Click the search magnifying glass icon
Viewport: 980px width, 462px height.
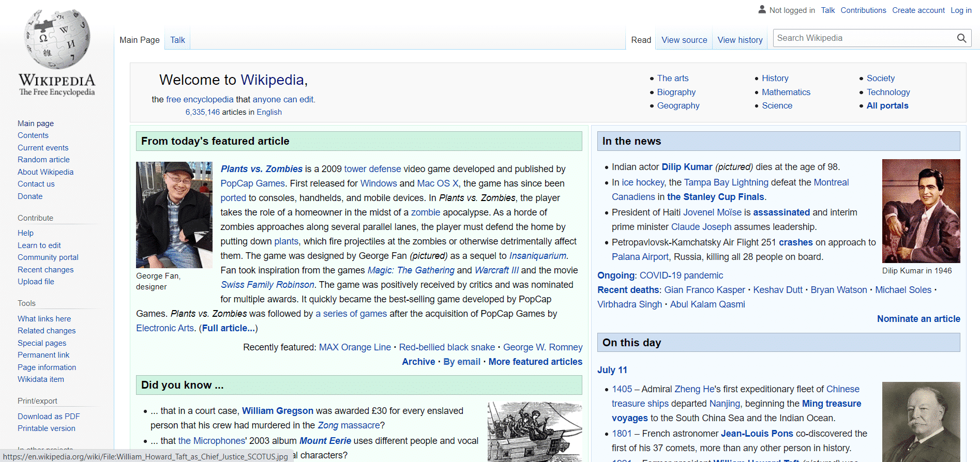[x=961, y=38]
